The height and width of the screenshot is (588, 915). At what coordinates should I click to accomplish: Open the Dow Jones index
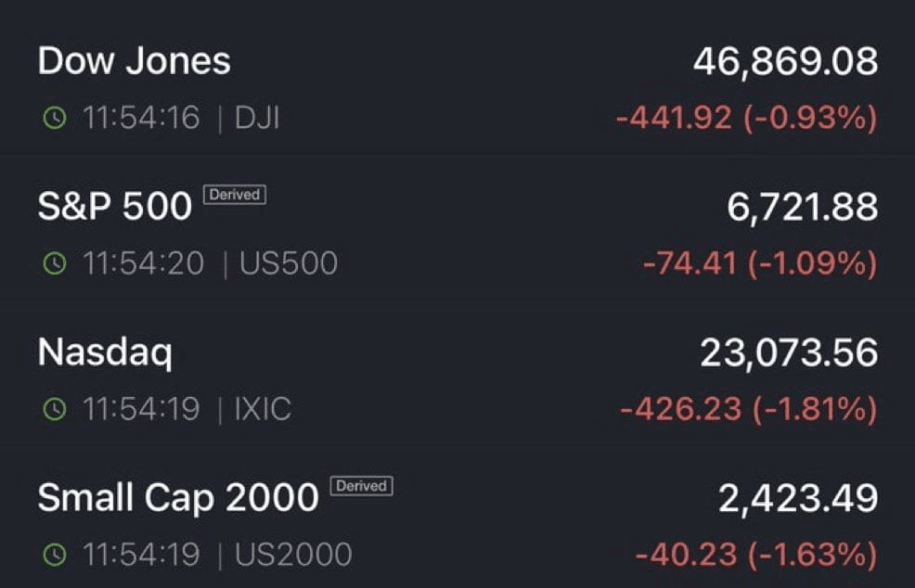click(135, 62)
